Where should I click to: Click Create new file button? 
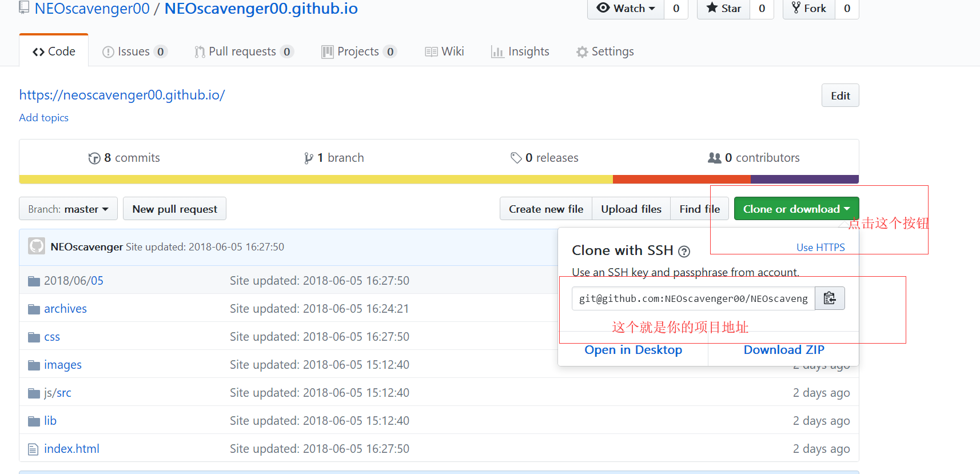[x=546, y=209]
